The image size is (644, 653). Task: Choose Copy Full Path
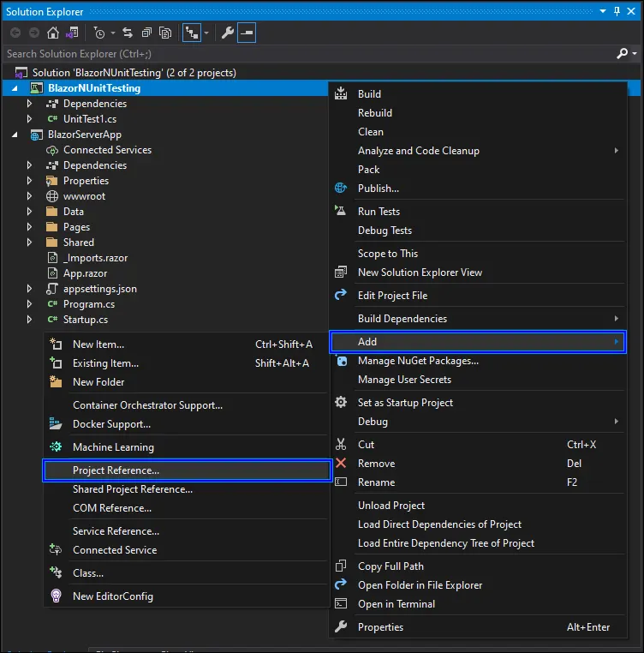pyautogui.click(x=478, y=566)
